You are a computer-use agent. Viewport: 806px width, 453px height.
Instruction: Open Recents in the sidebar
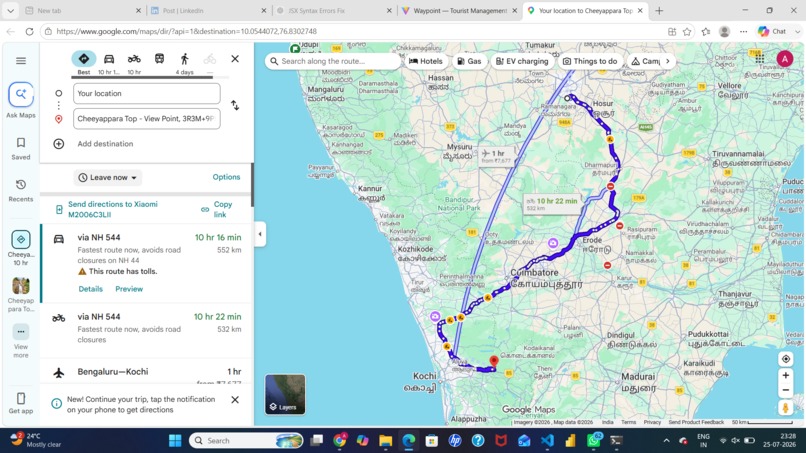(21, 191)
